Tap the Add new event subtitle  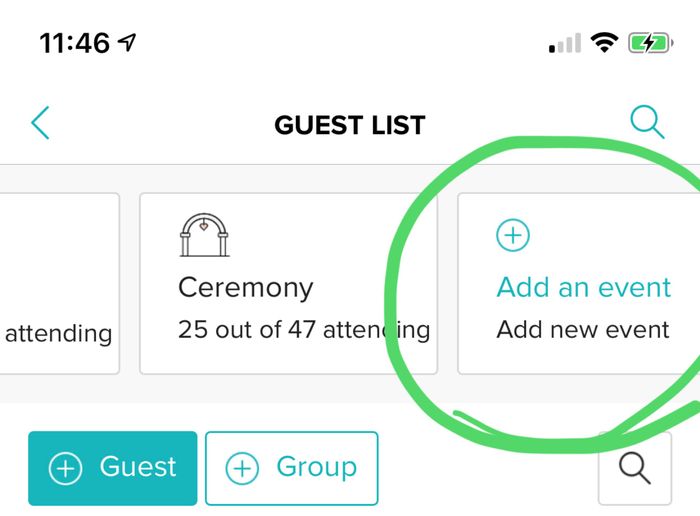(x=582, y=330)
